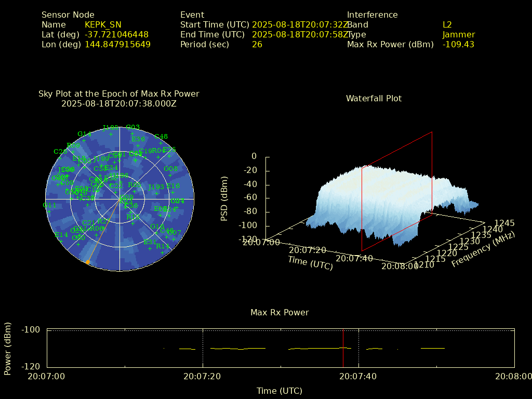
Task: Select satellite G14 marker on sky plot
Action: tap(84, 141)
